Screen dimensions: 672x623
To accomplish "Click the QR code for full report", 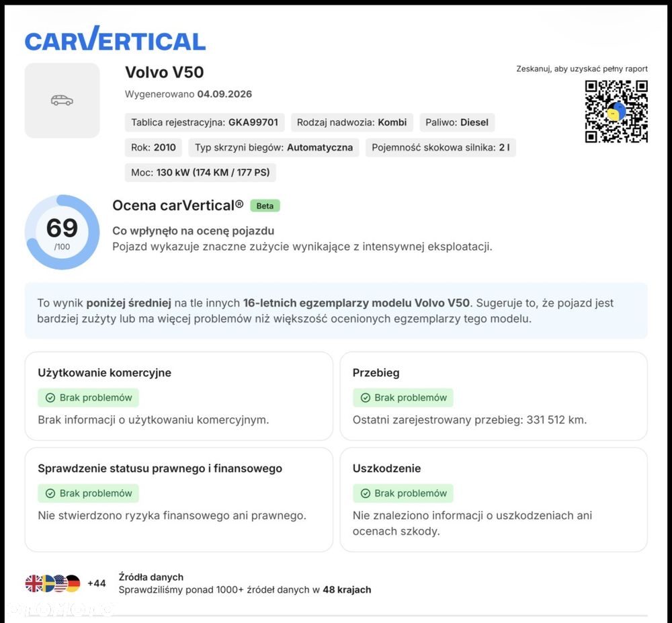I will (x=616, y=112).
